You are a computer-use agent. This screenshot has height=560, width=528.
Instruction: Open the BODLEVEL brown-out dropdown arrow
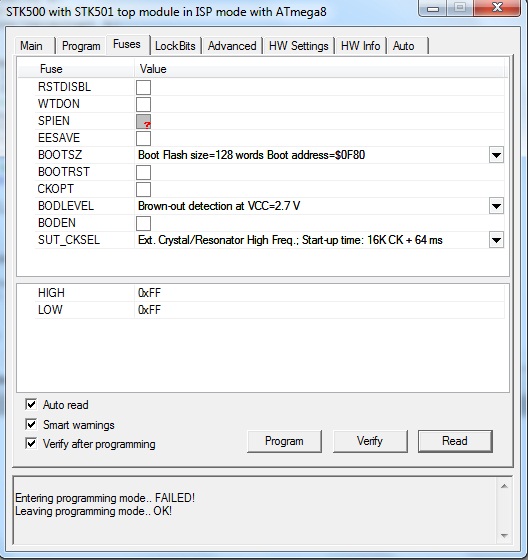[x=496, y=206]
